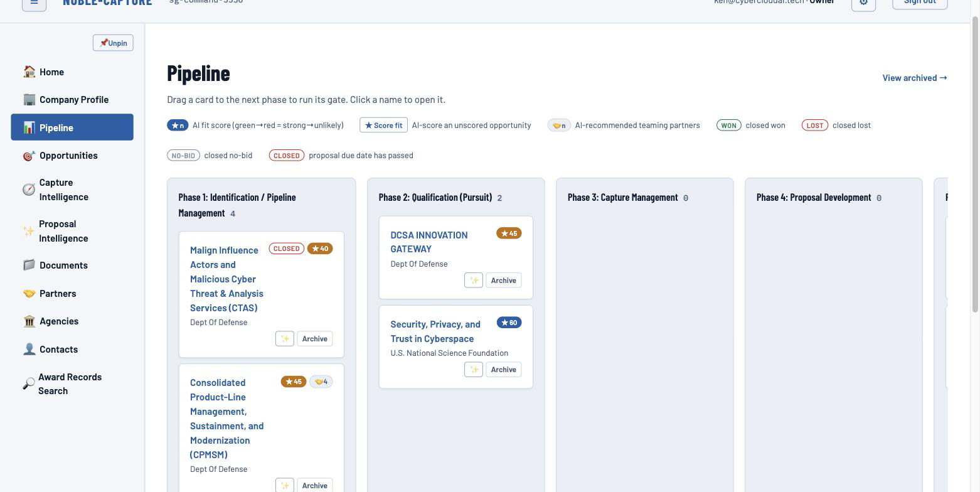Open Documents in the sidebar
Viewport: 980px width, 492px height.
72,265
